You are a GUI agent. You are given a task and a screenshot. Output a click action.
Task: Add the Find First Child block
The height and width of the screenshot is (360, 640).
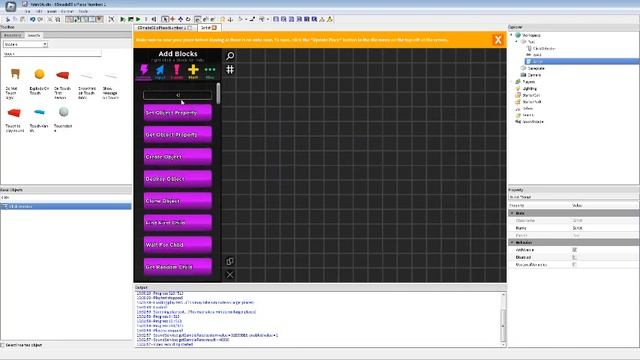[x=178, y=223]
